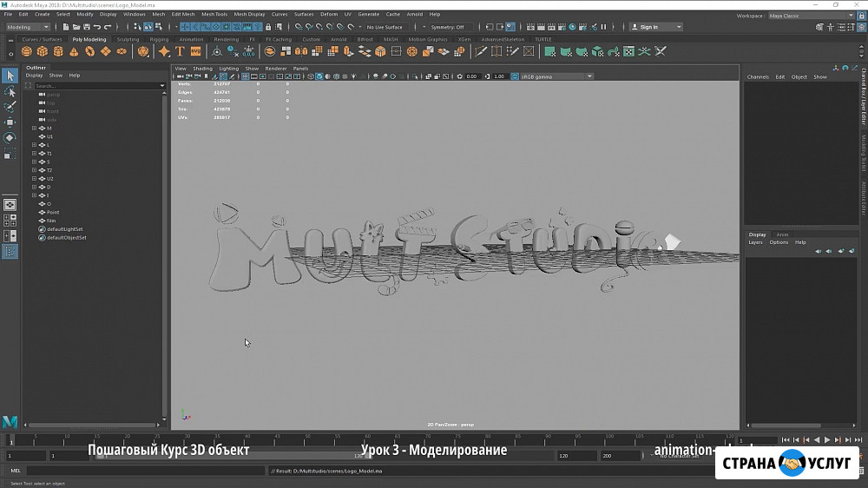Toggle the lock selection icon
Screen dimensions: 868x488
point(268,27)
